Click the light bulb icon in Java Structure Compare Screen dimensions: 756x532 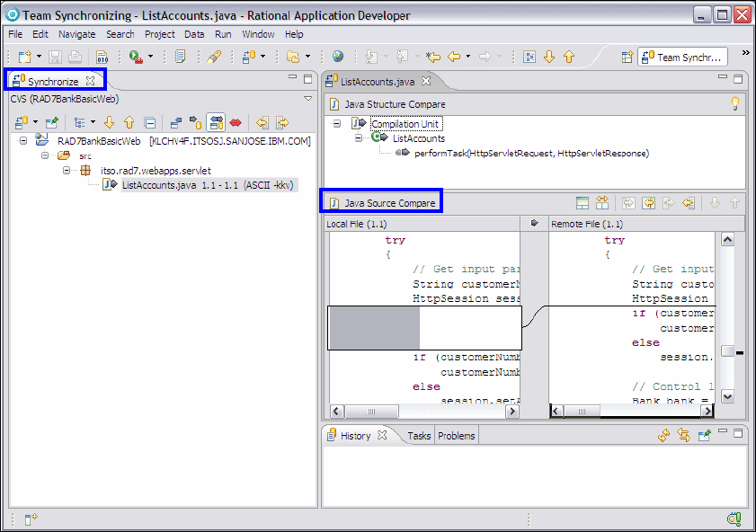click(x=734, y=104)
